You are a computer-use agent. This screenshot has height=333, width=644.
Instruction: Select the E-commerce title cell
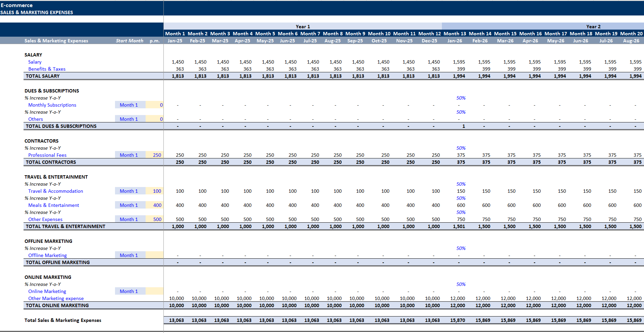(x=16, y=5)
